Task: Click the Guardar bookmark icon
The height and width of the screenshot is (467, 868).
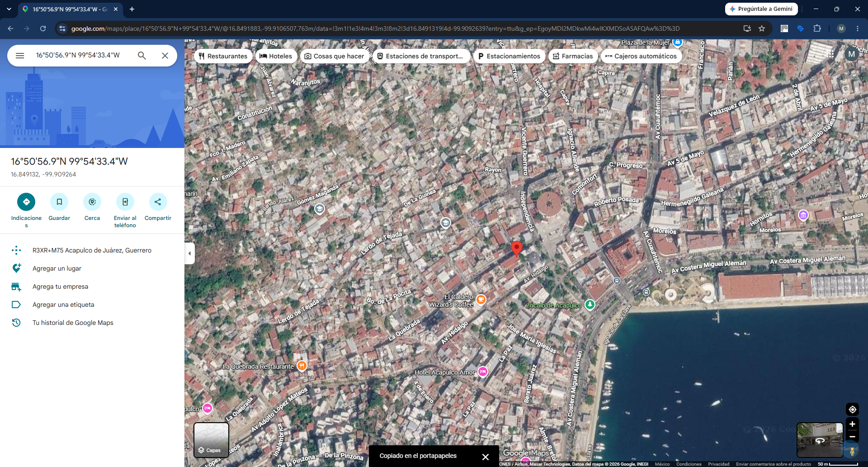Action: 59,202
